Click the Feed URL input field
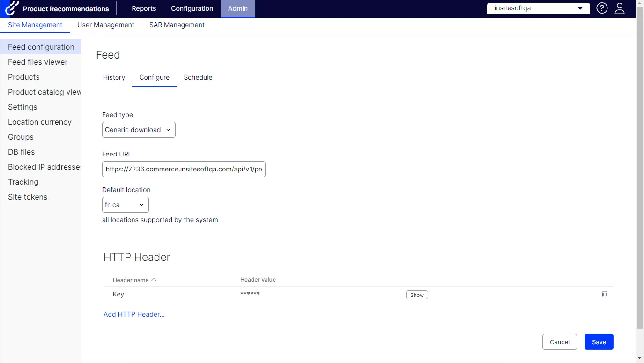This screenshot has height=363, width=644. click(184, 169)
